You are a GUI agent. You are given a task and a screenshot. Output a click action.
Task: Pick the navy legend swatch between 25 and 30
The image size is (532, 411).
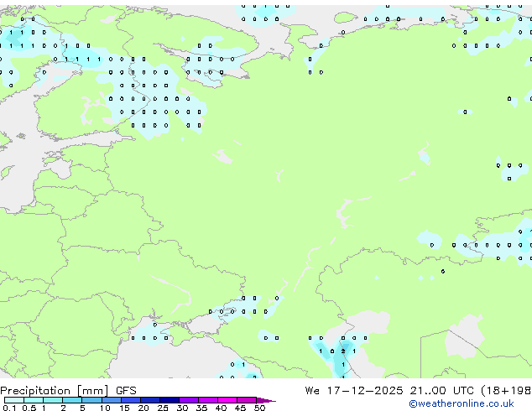point(169,400)
